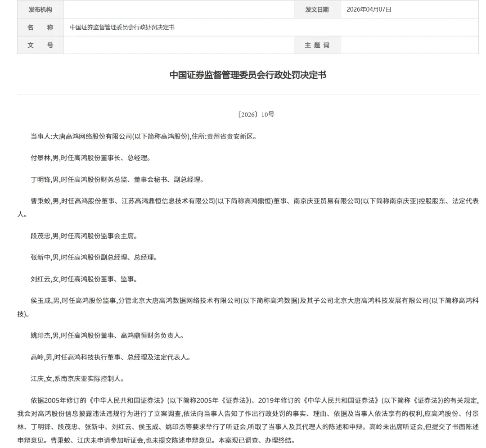Click the 发文日期 label cell
Viewport: 486px width, 448px height.
coord(317,9)
